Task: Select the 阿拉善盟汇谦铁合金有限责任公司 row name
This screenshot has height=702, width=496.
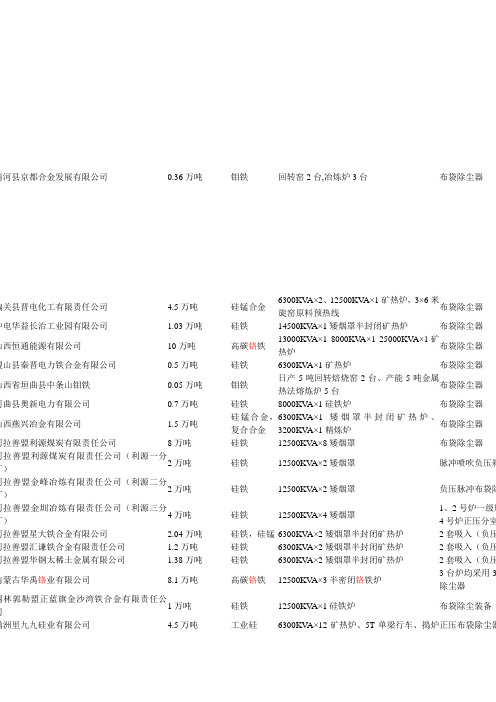Action: point(62,547)
